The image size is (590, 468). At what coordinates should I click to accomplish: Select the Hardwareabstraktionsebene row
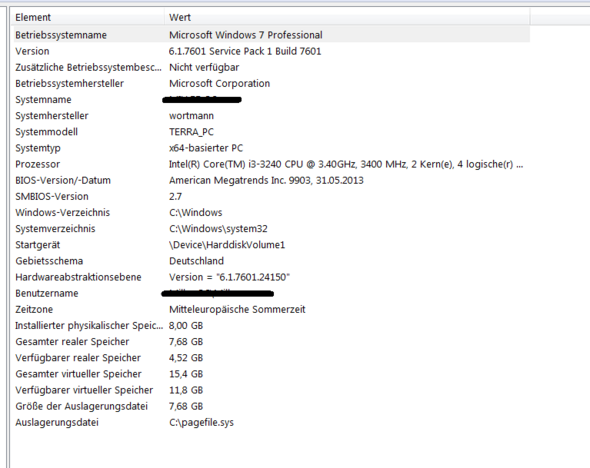pos(271,277)
